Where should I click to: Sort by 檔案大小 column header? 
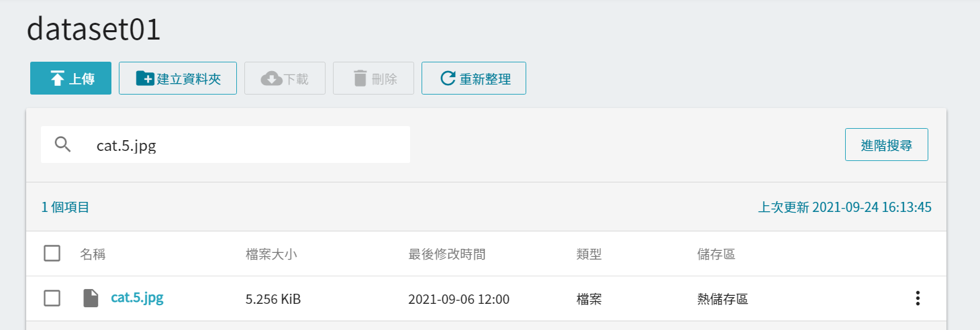tap(271, 254)
